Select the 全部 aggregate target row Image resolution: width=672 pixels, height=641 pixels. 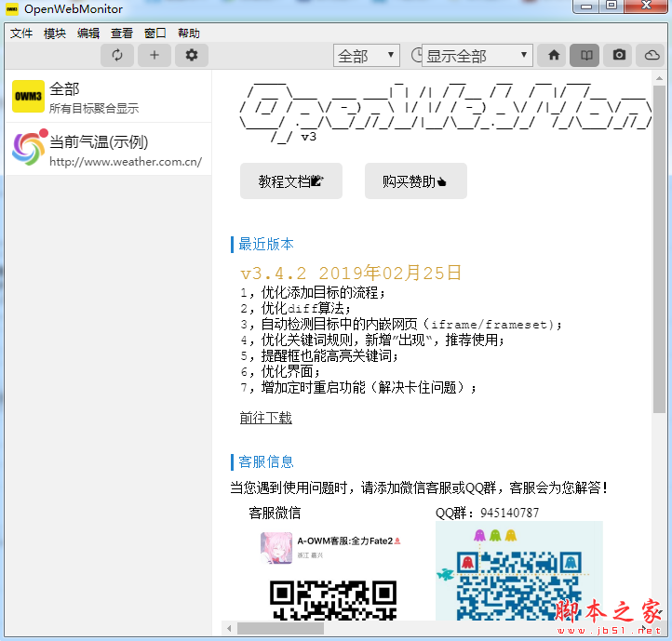108,97
